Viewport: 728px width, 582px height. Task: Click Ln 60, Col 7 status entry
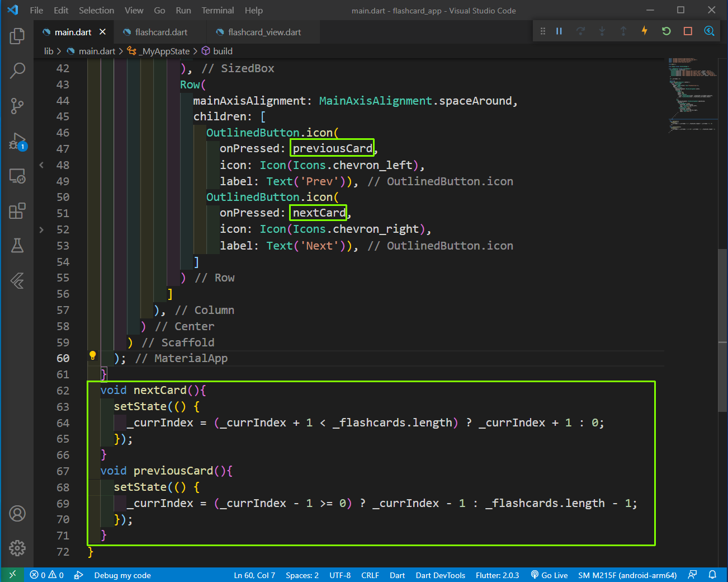(x=254, y=575)
